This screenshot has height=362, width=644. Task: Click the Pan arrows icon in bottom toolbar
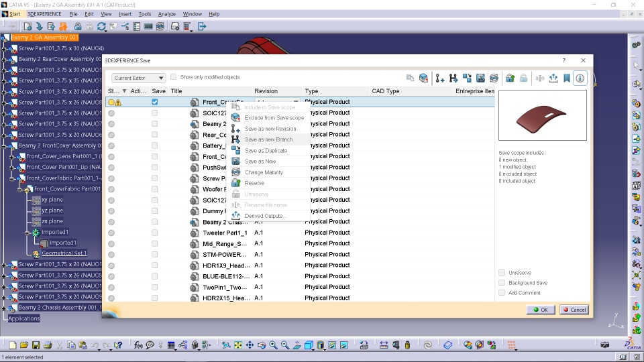[250, 345]
